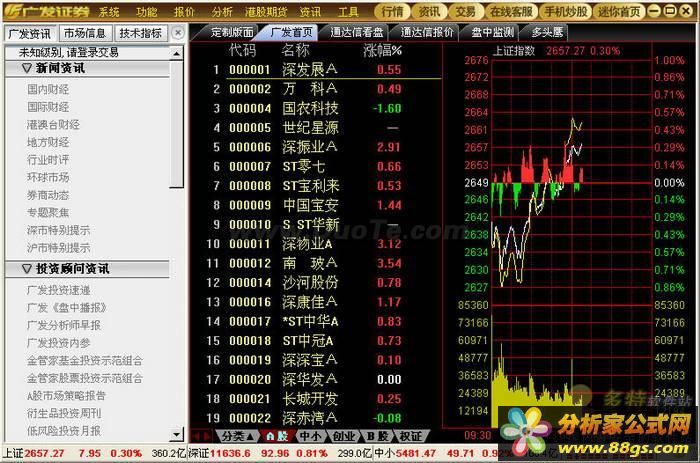This screenshot has height=463, width=700.
Task: Select the B股 bottom tab
Action: (x=377, y=436)
